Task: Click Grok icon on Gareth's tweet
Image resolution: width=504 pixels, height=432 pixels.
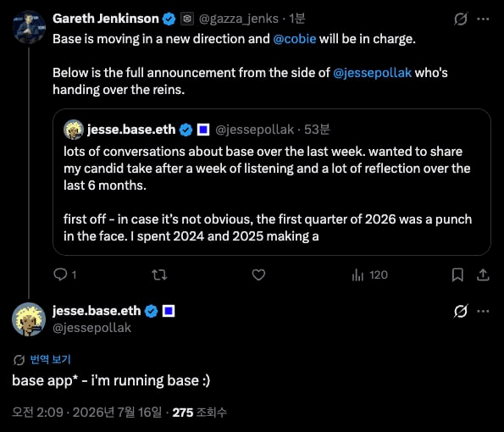Action: click(461, 19)
